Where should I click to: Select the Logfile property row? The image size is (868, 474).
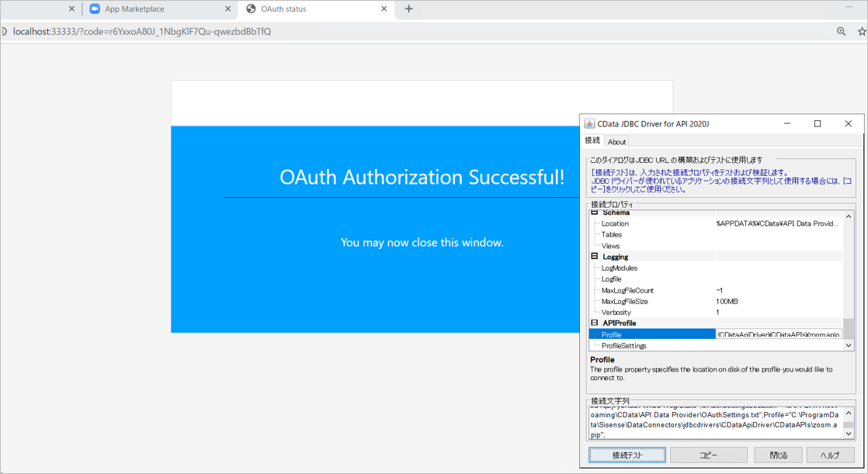pos(717,279)
